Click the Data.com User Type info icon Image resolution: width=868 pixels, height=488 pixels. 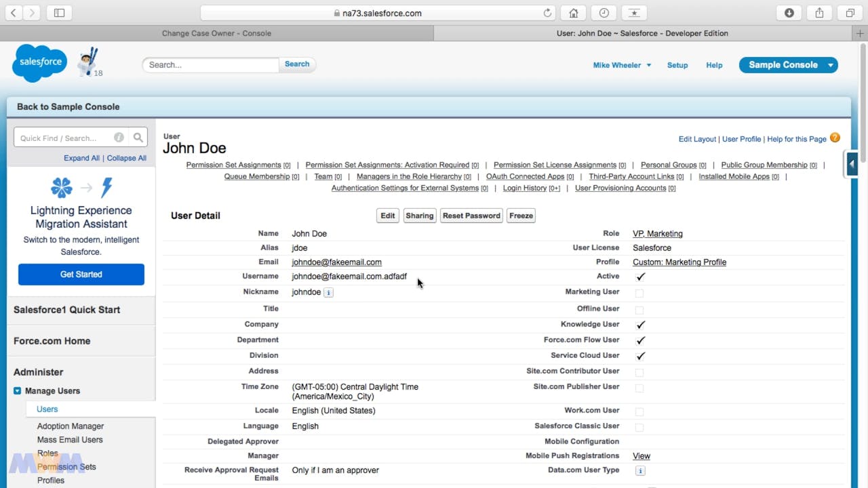(x=640, y=470)
